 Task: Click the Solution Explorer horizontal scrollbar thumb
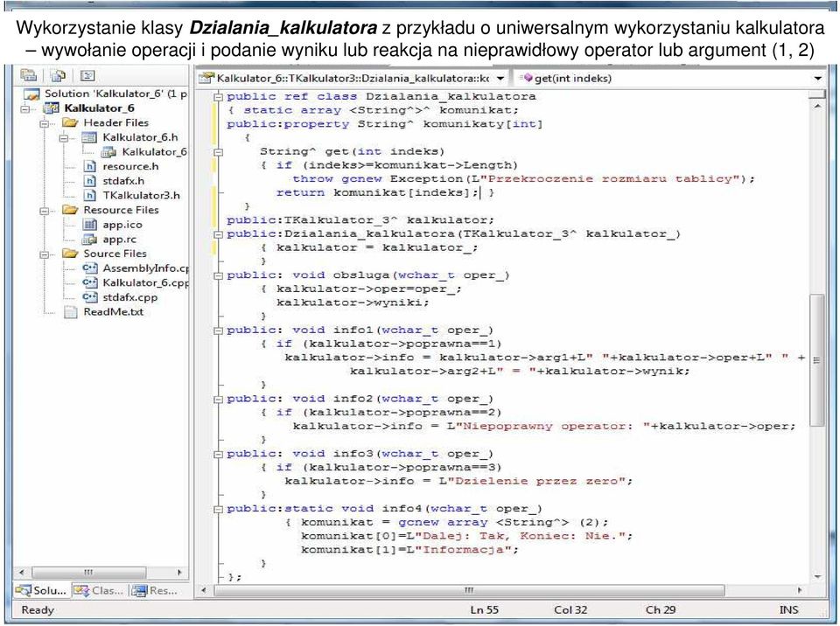[88, 572]
